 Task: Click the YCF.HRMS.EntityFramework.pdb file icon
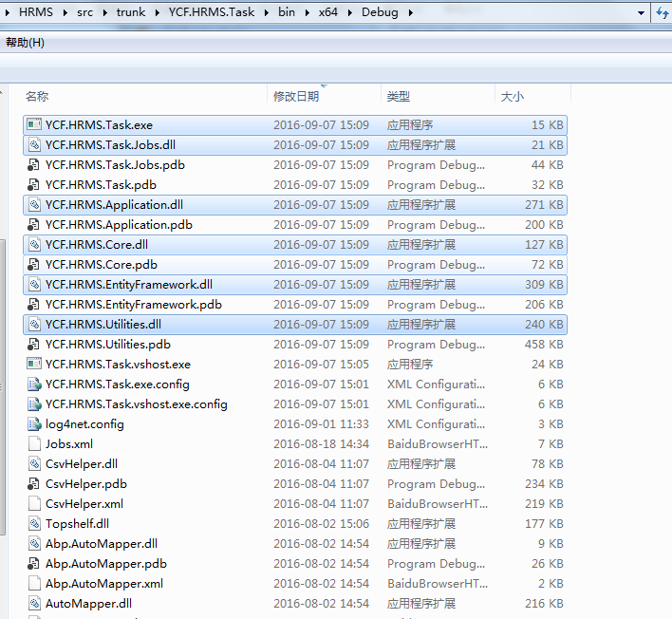tap(33, 305)
